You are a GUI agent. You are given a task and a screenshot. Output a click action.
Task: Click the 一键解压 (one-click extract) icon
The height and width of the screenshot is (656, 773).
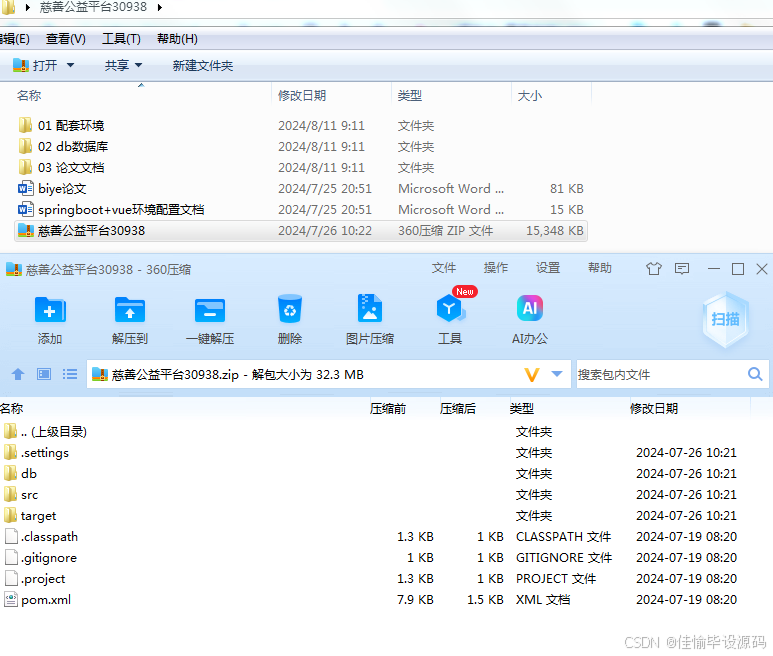coord(210,310)
